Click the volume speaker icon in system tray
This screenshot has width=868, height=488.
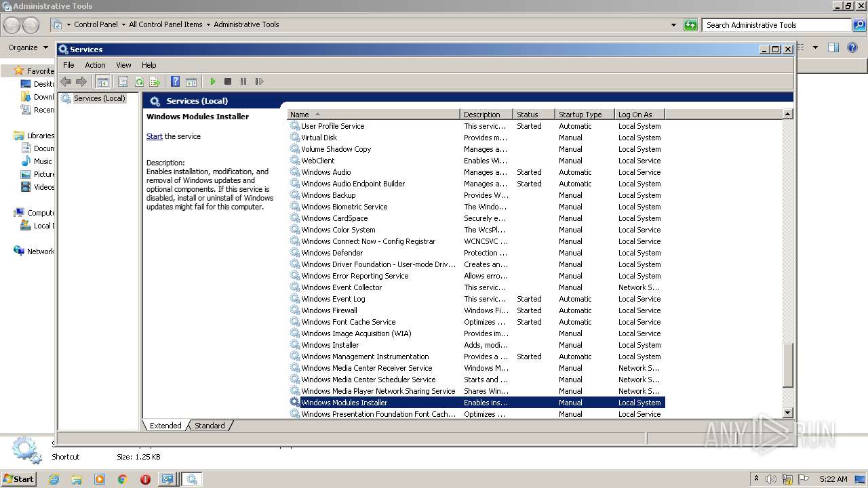771,479
